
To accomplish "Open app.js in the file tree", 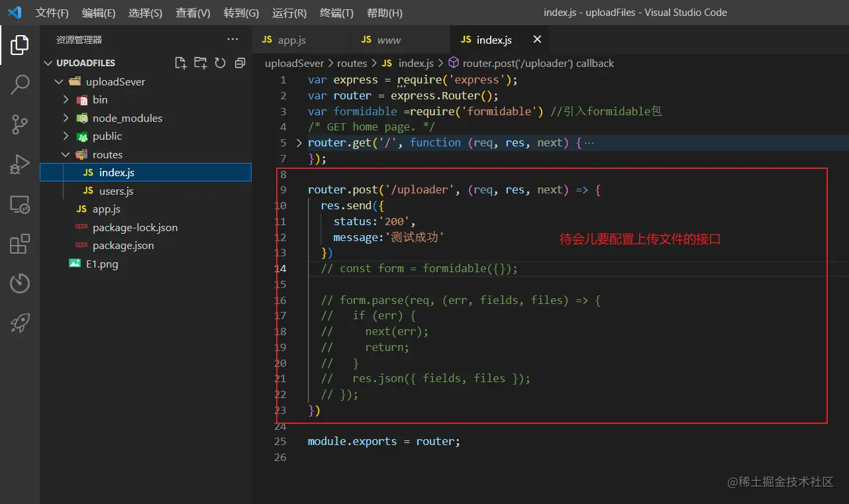I will [146, 209].
